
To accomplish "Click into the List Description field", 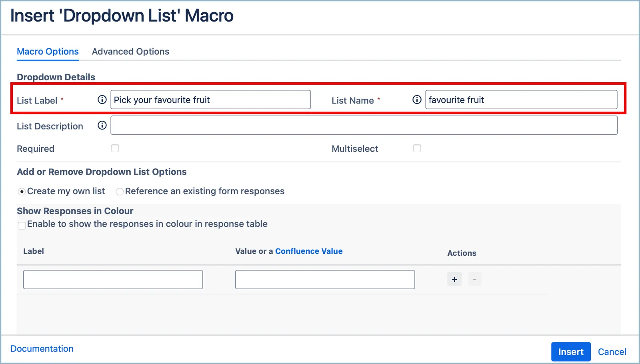I will pos(364,125).
